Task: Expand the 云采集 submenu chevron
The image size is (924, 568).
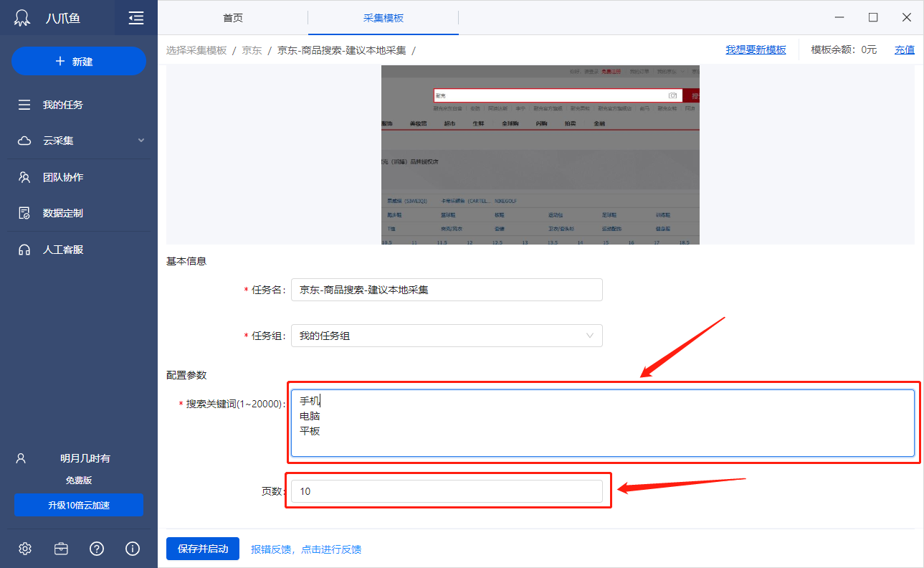Action: [141, 141]
